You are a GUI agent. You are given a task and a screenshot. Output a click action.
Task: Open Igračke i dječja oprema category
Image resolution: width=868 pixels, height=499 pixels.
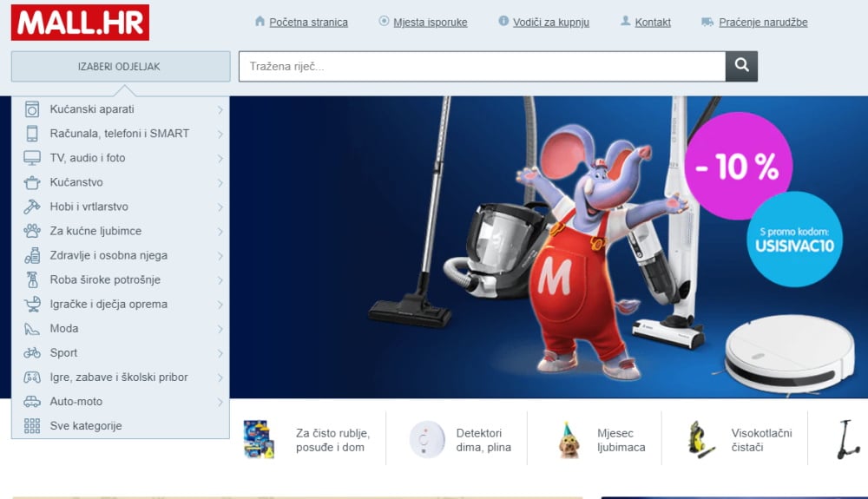tap(108, 304)
